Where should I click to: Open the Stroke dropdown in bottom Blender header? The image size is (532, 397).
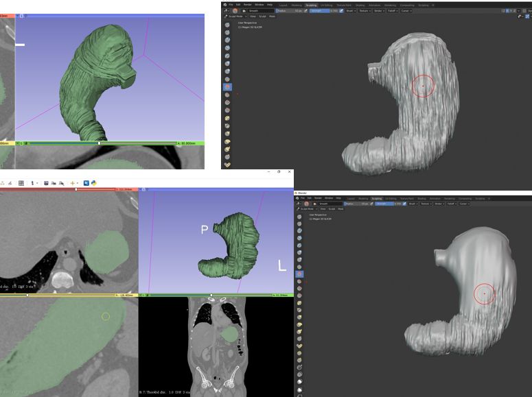439,204
